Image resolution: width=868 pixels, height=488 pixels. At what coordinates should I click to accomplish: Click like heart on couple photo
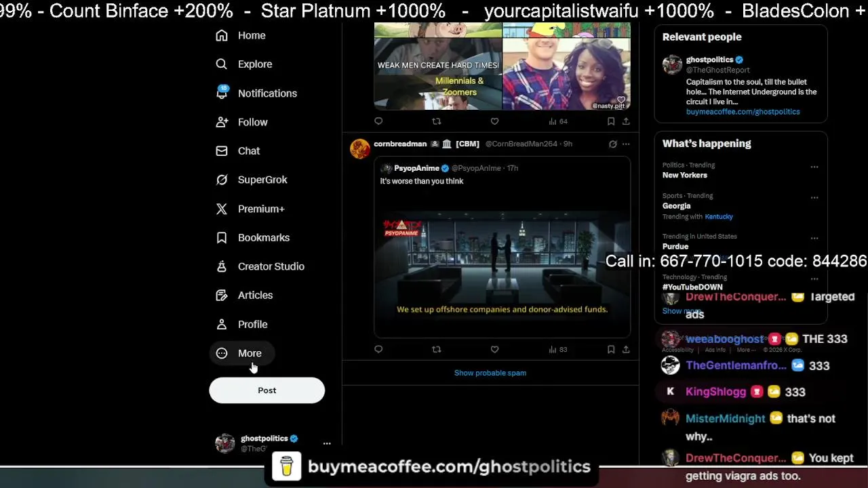[x=620, y=100]
